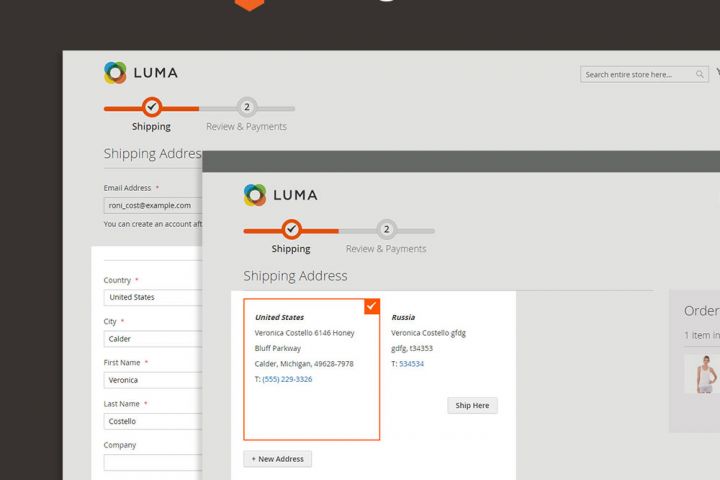The width and height of the screenshot is (720, 480).
Task: Click the search magnifier icon
Action: [x=698, y=74]
